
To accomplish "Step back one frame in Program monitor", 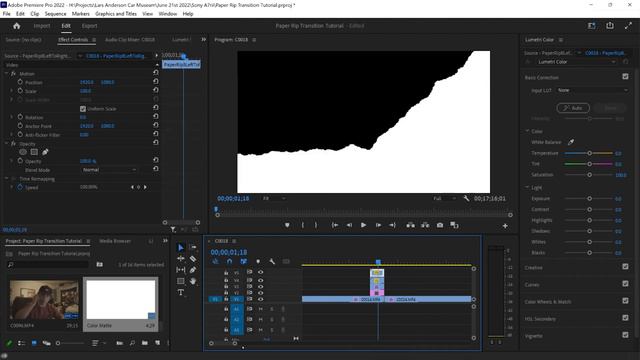I will click(x=349, y=225).
